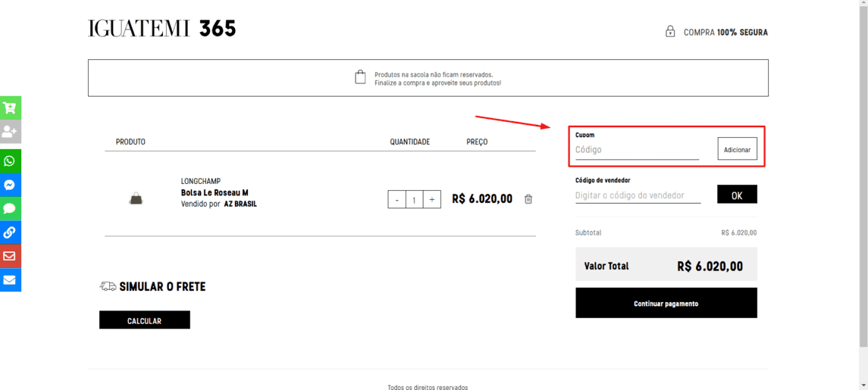Click the LONGCHAMP brand name
The height and width of the screenshot is (390, 868).
pos(201,181)
